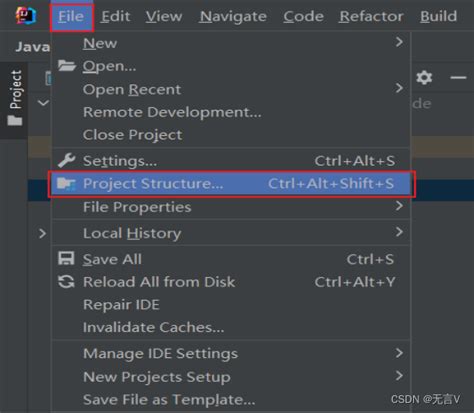Image resolution: width=474 pixels, height=413 pixels.
Task: Toggle the Project side tool window tab
Action: coord(15,99)
